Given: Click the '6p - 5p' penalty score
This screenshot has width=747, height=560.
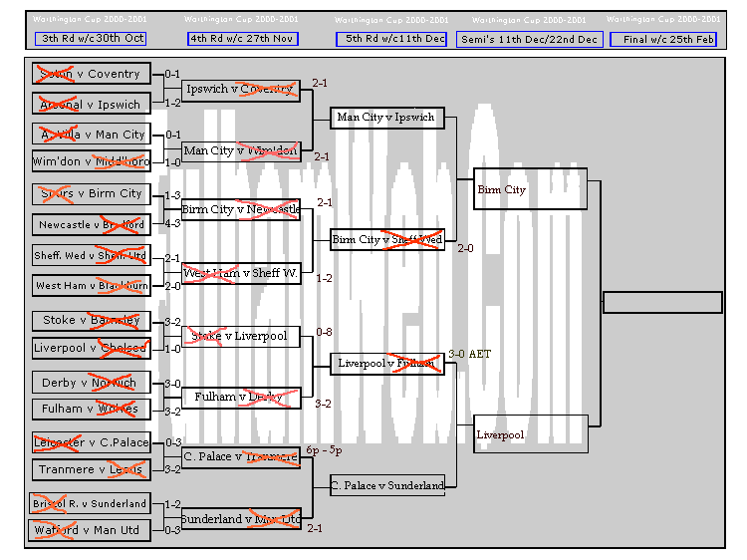Looking at the screenshot, I should pos(324,450).
